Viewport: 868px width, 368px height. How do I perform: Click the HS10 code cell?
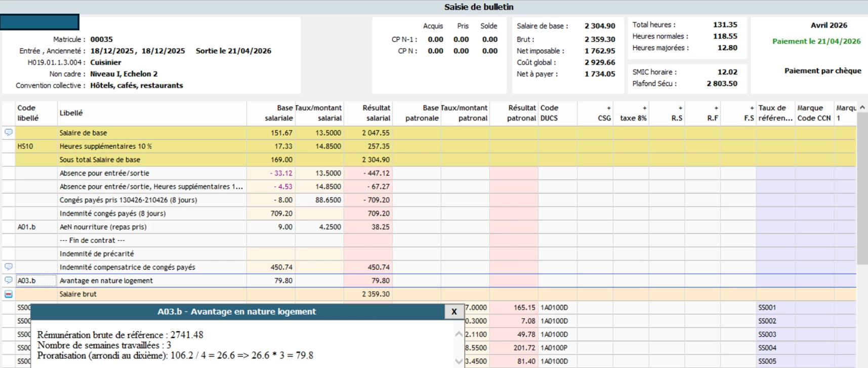[36, 146]
